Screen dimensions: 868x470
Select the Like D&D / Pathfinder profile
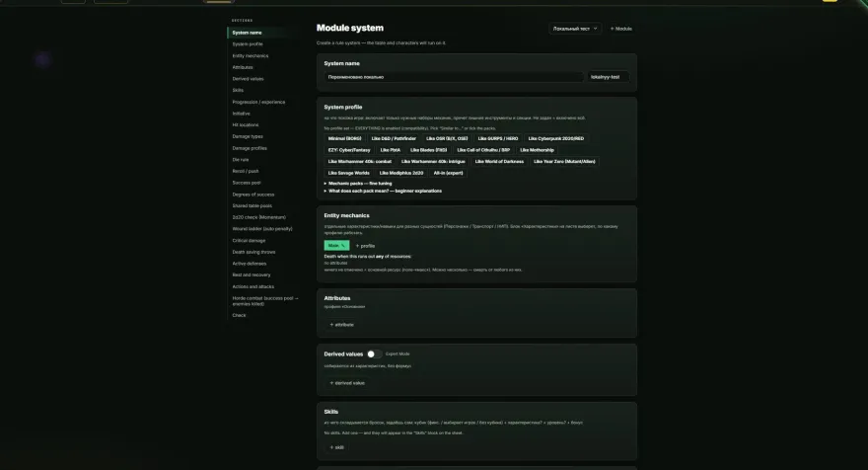point(394,138)
